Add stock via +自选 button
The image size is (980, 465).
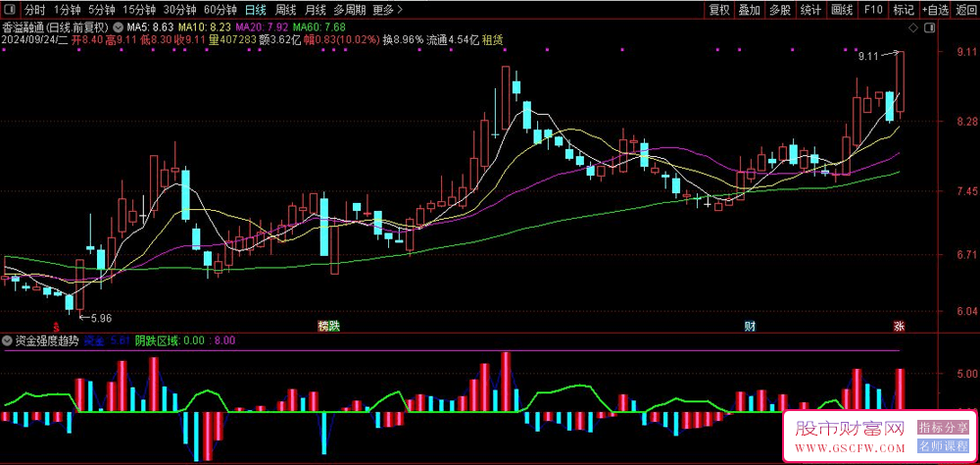[x=936, y=10]
